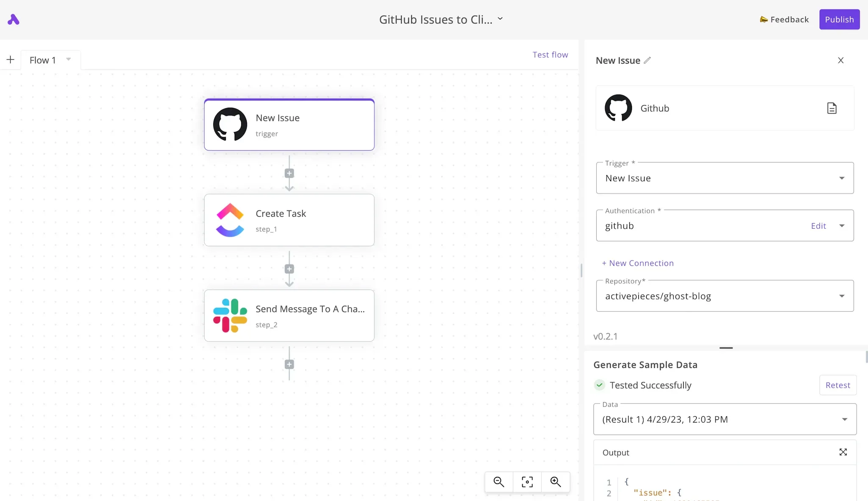868x501 pixels.
Task: Close the New Issue panel
Action: 841,60
